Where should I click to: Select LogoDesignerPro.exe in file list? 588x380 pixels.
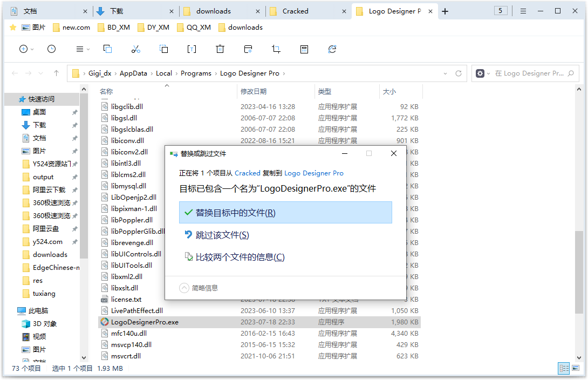259,322
